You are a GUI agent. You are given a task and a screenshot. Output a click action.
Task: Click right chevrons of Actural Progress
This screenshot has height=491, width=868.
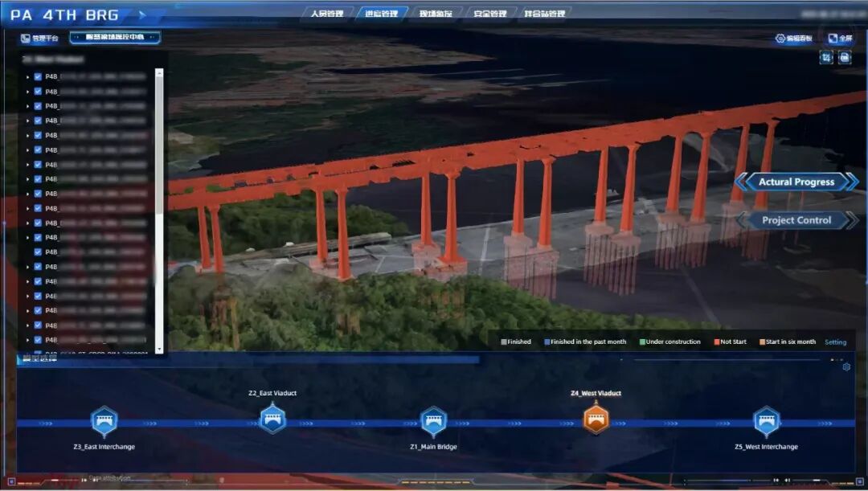pyautogui.click(x=853, y=182)
